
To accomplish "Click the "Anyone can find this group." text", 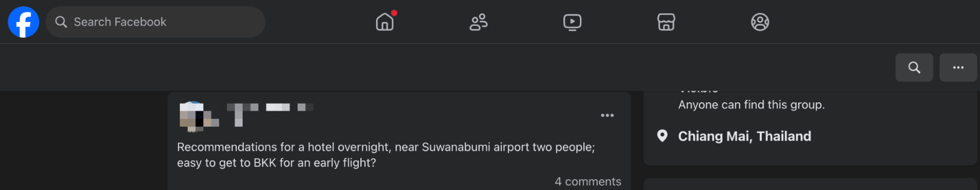I will click(751, 105).
